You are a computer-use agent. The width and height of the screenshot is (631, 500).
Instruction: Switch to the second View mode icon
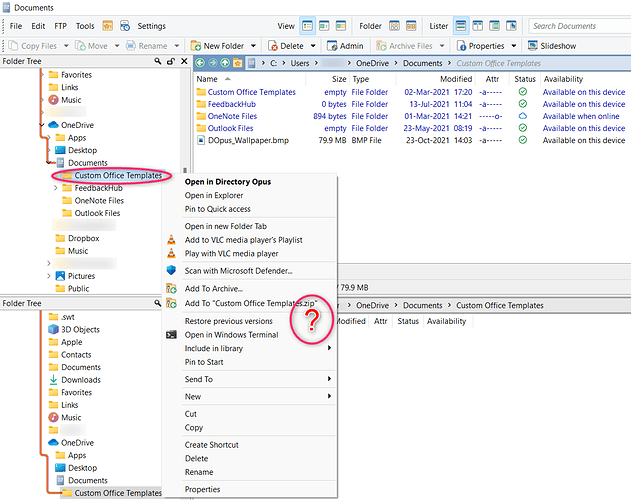[324, 26]
